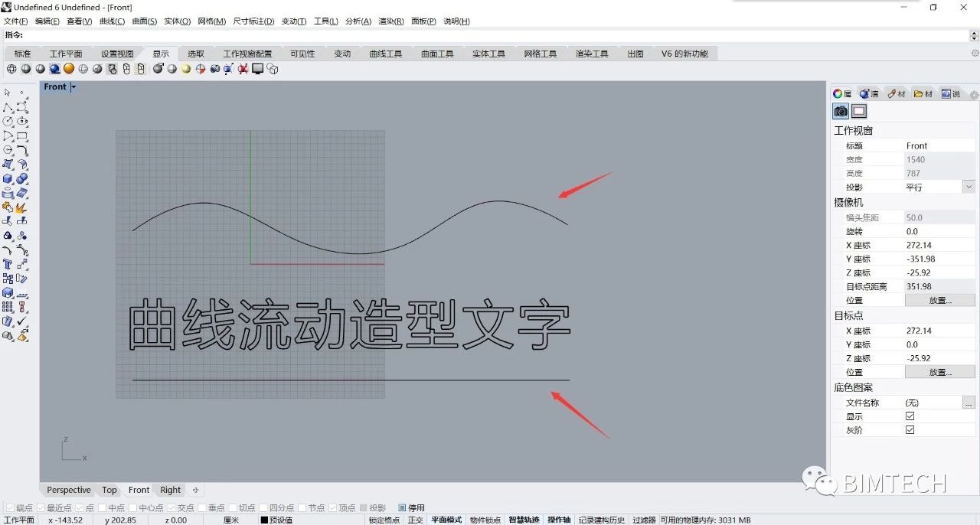Toggle 交点 intersection snap checkbox
This screenshot has height=525, width=980.
tap(172, 508)
